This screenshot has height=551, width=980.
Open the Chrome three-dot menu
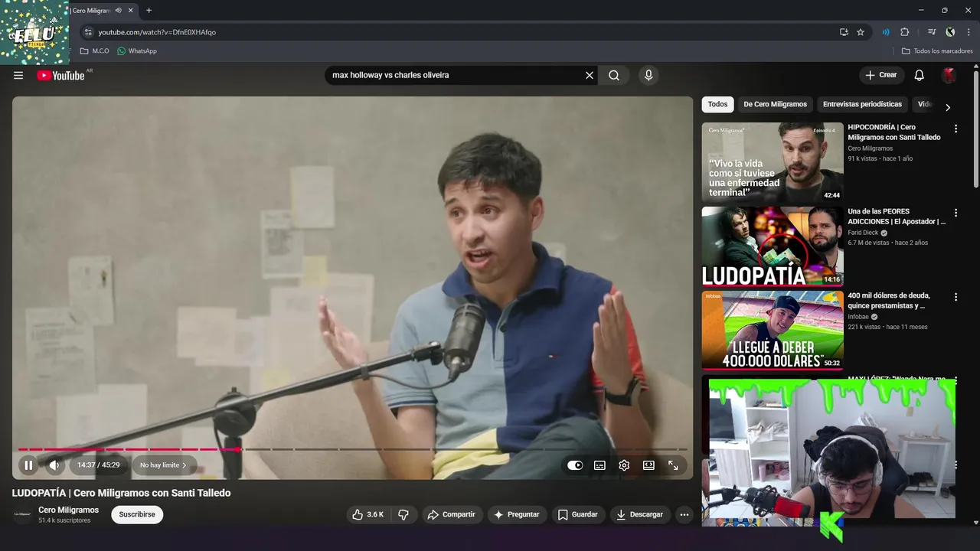[967, 32]
